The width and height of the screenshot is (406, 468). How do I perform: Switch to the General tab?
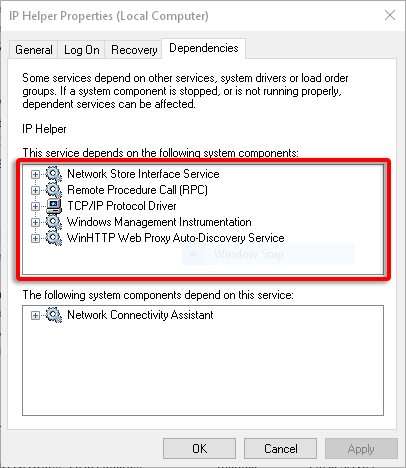point(34,50)
